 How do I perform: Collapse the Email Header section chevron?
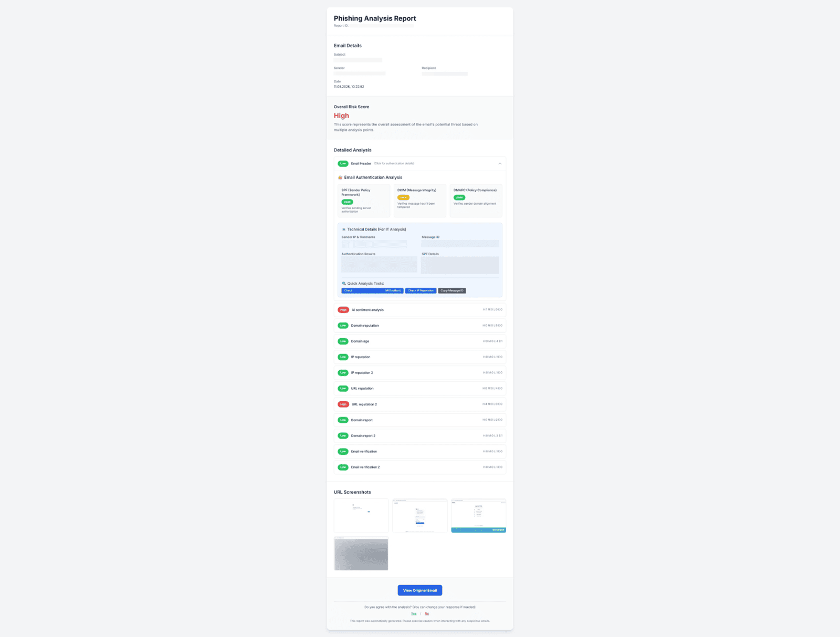pyautogui.click(x=500, y=164)
